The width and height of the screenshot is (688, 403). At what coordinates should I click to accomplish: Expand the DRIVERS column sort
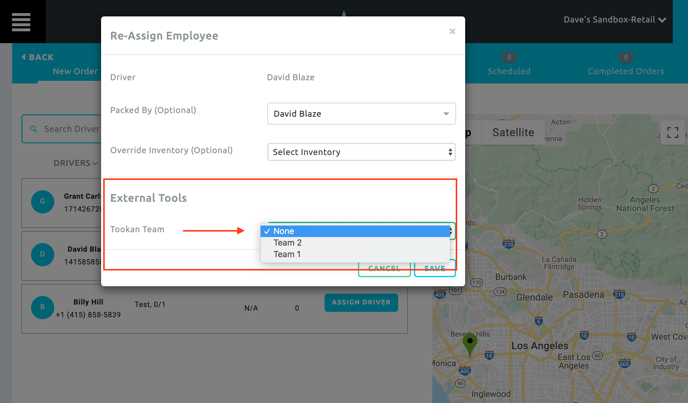[x=75, y=163]
